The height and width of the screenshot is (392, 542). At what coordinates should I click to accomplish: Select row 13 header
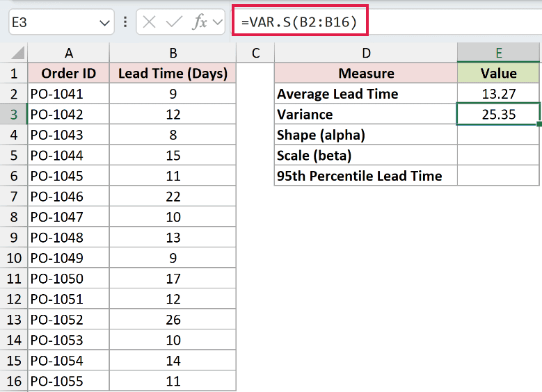[x=14, y=320]
